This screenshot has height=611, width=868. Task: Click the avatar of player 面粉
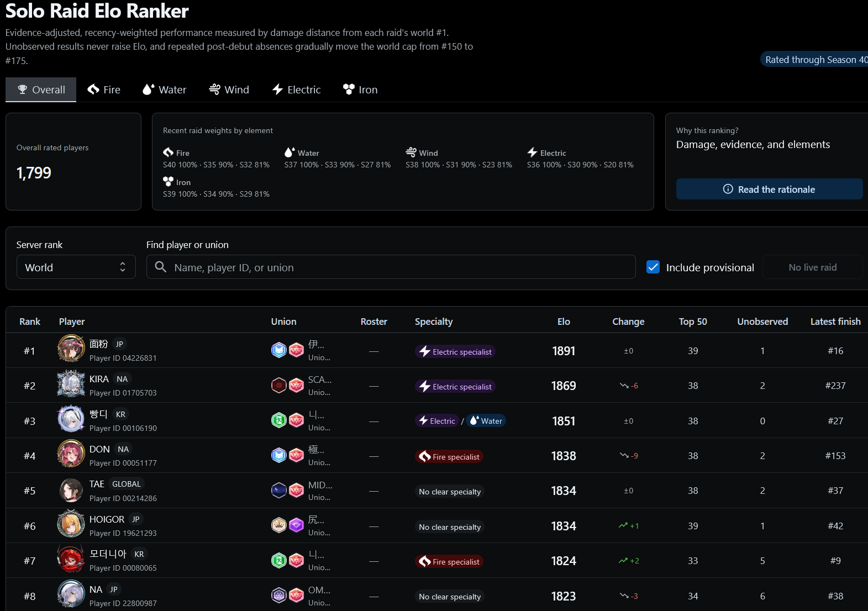tap(71, 349)
